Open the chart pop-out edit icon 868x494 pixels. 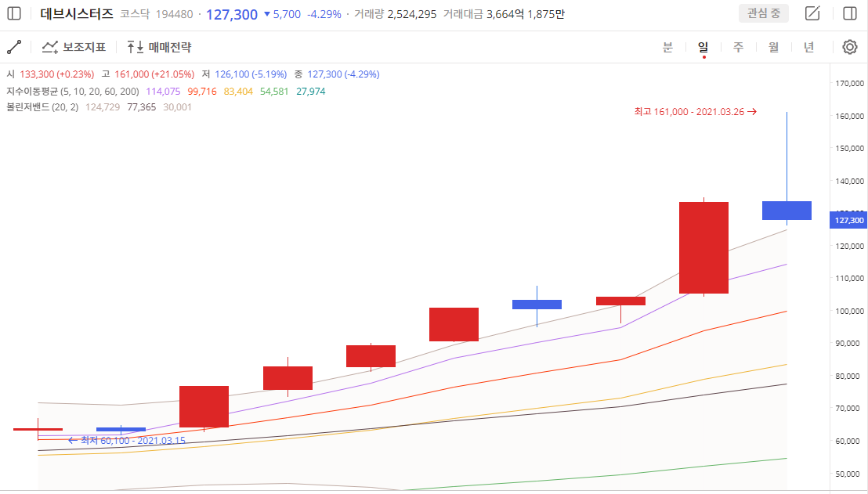click(x=812, y=14)
